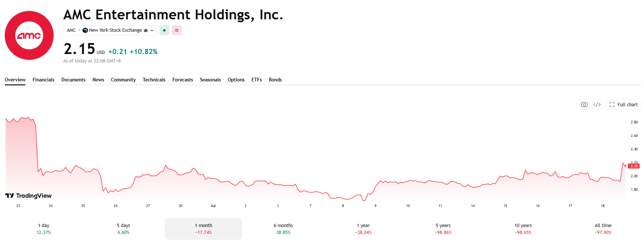
Task: Open the Full chart view
Action: click(x=624, y=104)
